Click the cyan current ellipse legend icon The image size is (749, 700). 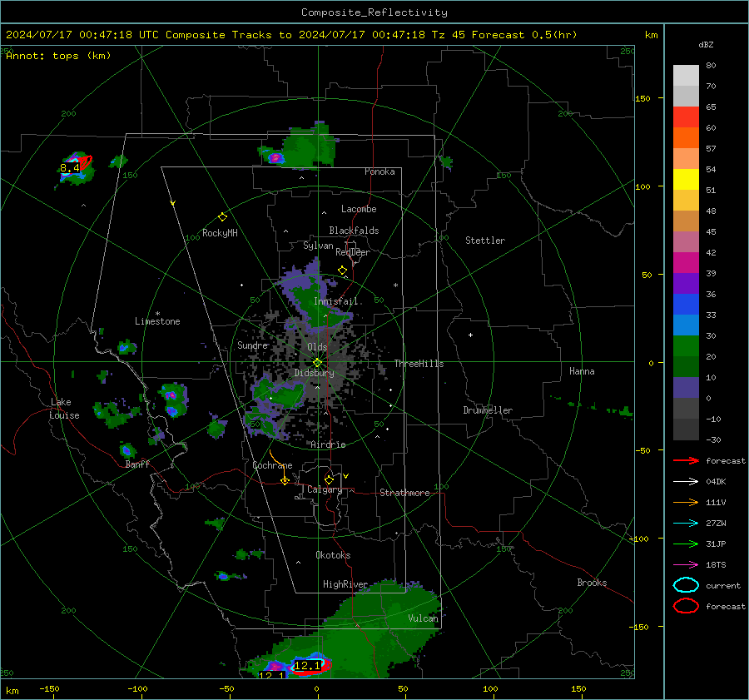(686, 585)
